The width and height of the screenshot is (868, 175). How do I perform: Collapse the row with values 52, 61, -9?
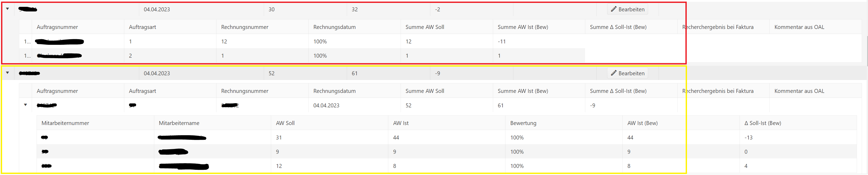tap(7, 73)
